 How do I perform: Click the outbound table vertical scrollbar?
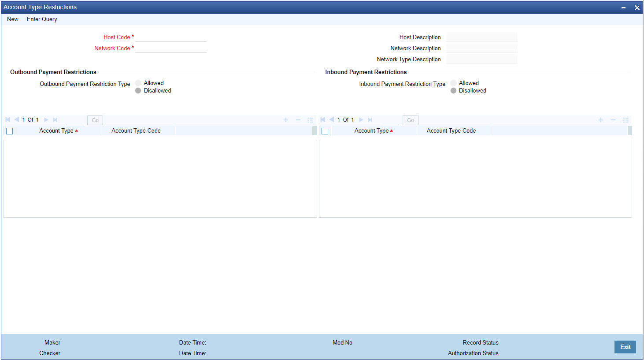[315, 131]
